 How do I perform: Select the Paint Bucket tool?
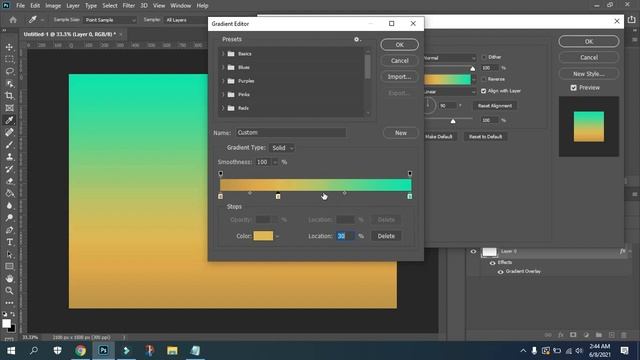click(x=9, y=193)
